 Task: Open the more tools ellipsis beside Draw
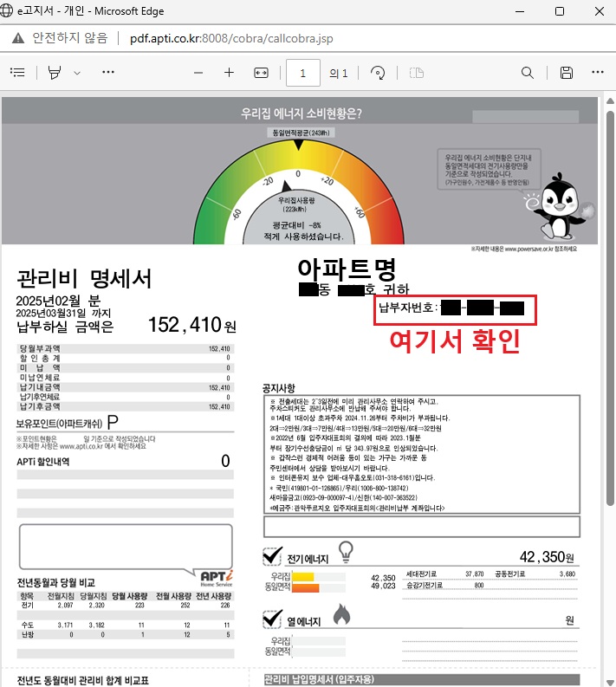108,72
